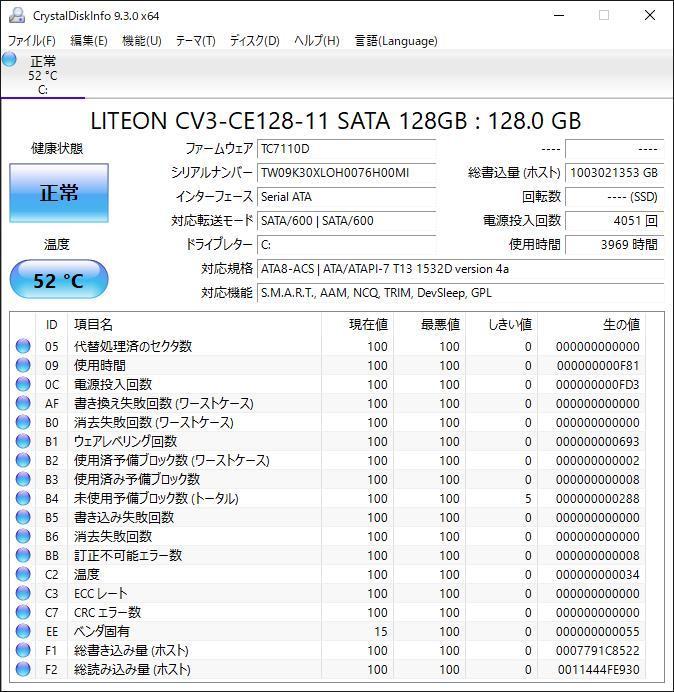Click status orb for attribute C2 温度
The height and width of the screenshot is (692, 674).
pos(23,574)
